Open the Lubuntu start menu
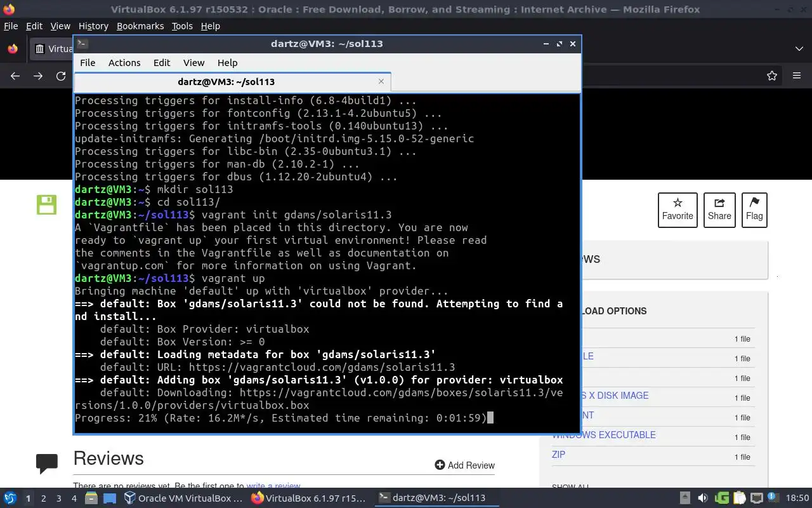Screen dimensions: 812x508 click(10, 498)
